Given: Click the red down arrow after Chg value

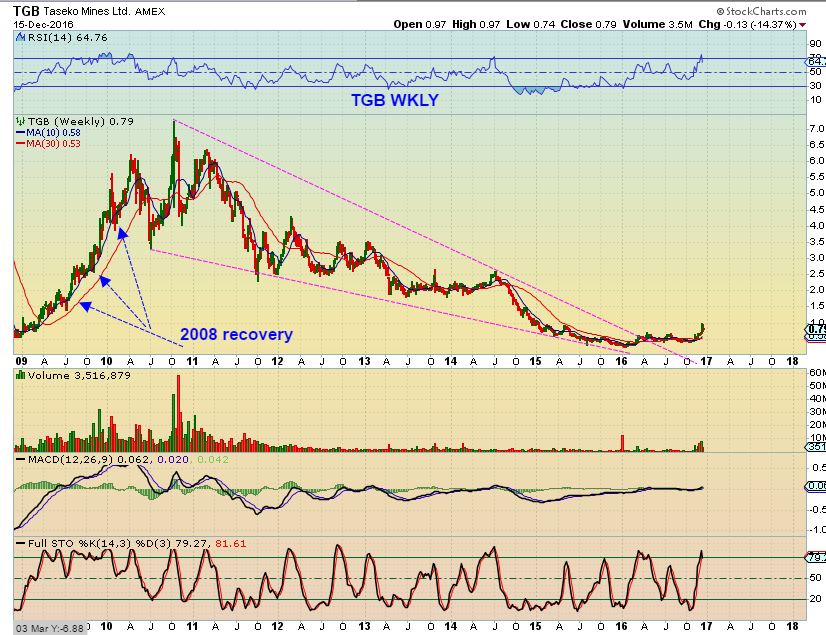Looking at the screenshot, I should (802, 25).
